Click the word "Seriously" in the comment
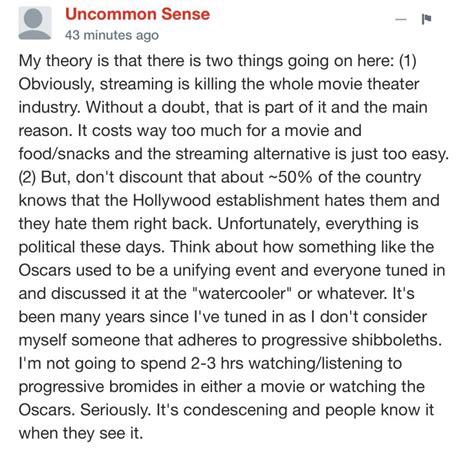This screenshot has width=474, height=453. [x=115, y=410]
